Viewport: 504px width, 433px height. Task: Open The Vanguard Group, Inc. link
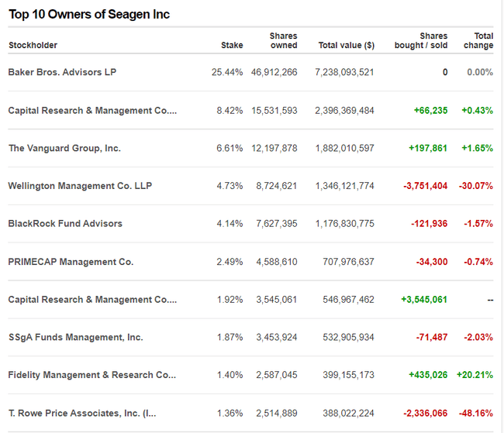[x=64, y=148]
